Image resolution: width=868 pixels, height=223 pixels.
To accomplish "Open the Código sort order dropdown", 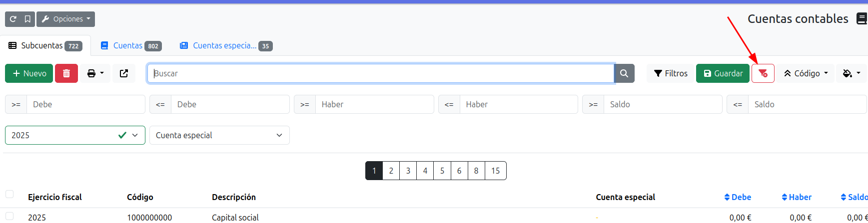I will [x=806, y=73].
